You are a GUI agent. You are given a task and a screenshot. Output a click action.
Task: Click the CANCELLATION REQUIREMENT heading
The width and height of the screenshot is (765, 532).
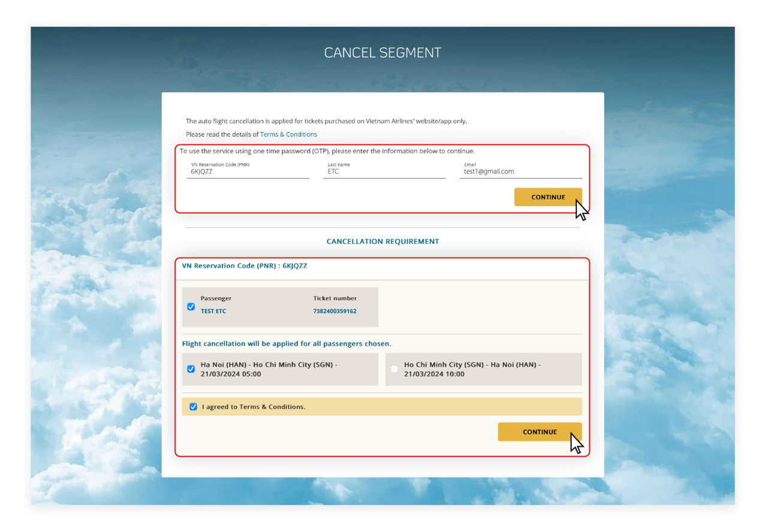pyautogui.click(x=382, y=241)
